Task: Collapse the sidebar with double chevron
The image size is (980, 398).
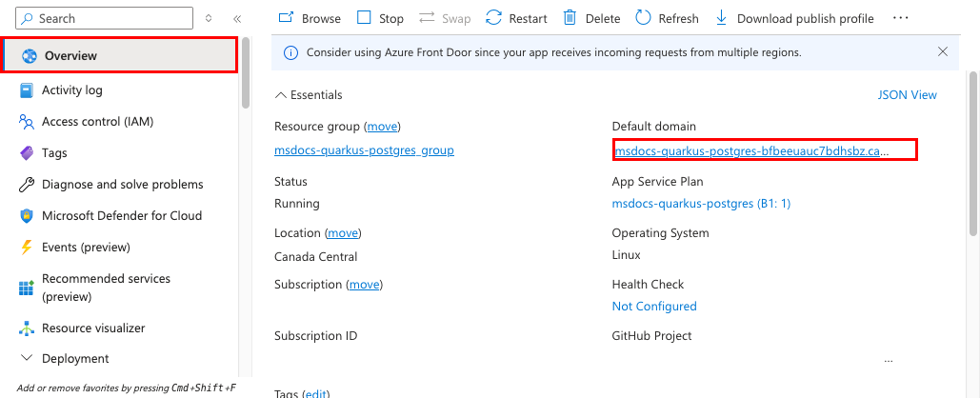Action: pos(237,19)
